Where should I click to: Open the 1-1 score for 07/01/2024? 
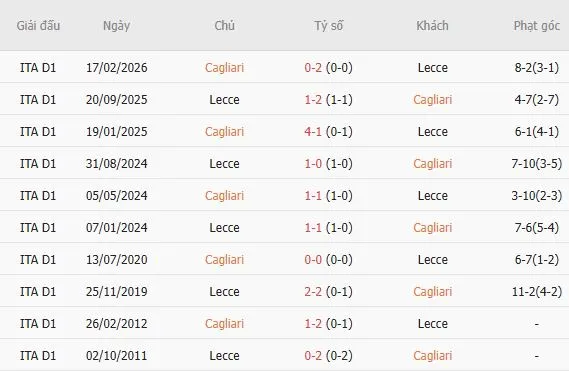[x=313, y=228]
